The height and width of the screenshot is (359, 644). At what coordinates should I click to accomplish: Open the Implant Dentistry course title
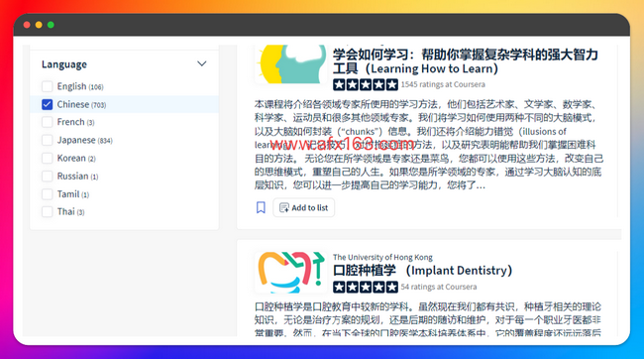tap(423, 271)
